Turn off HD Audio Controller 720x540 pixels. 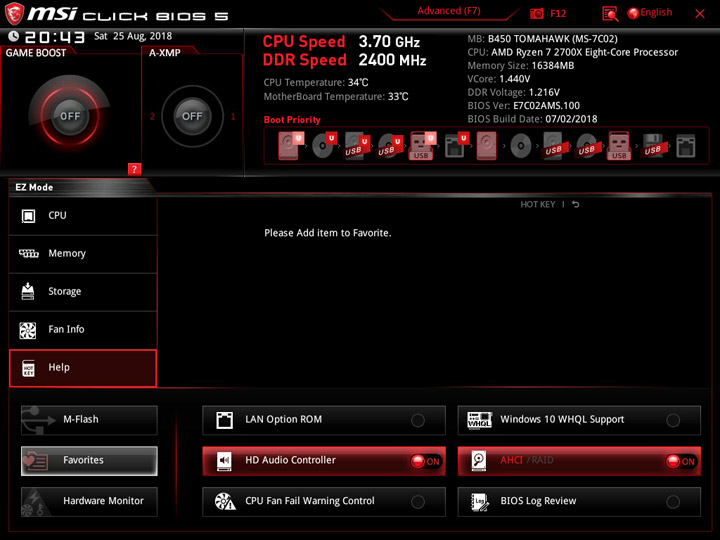324,461
